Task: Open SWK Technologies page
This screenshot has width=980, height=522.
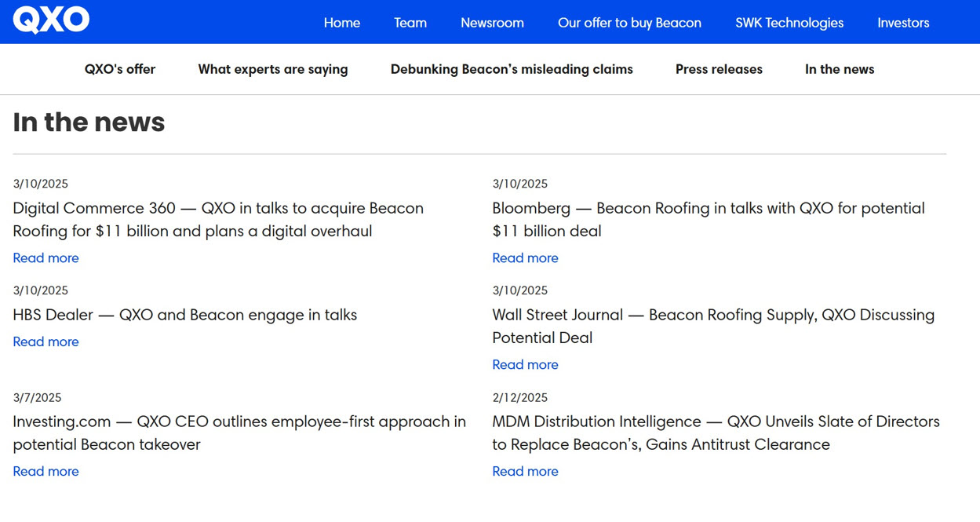Action: [789, 23]
